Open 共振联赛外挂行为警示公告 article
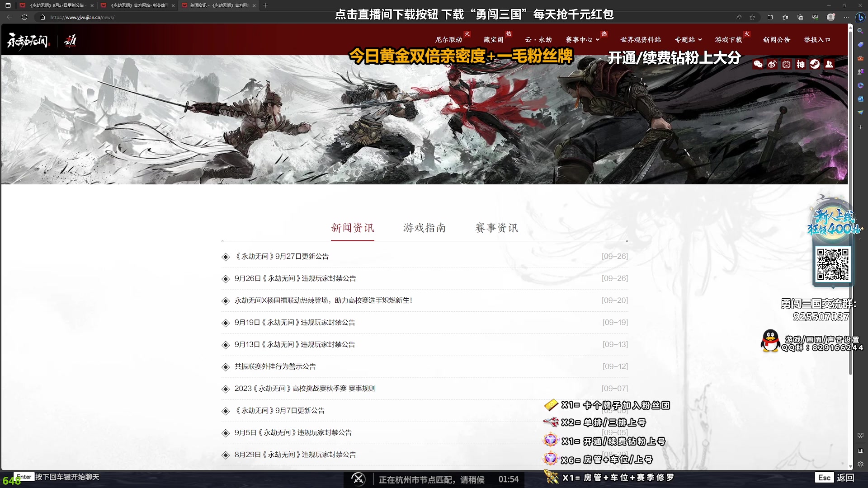868x488 pixels. pyautogui.click(x=275, y=366)
